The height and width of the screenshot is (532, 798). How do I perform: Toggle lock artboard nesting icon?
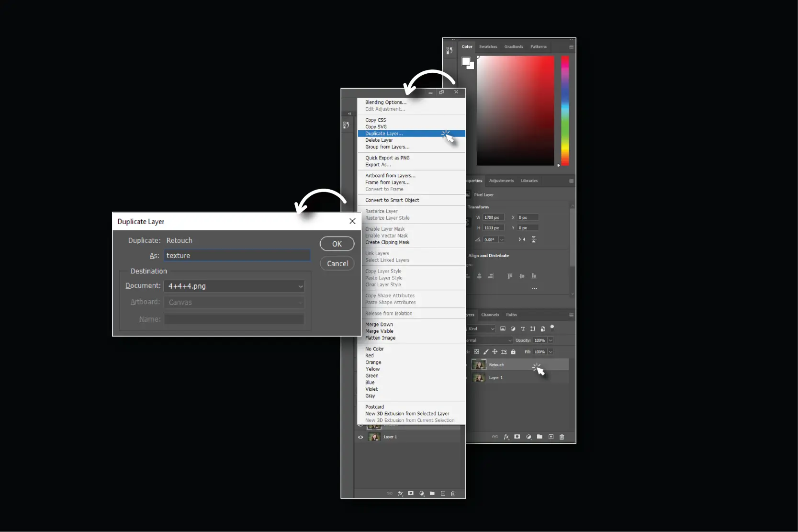[504, 352]
